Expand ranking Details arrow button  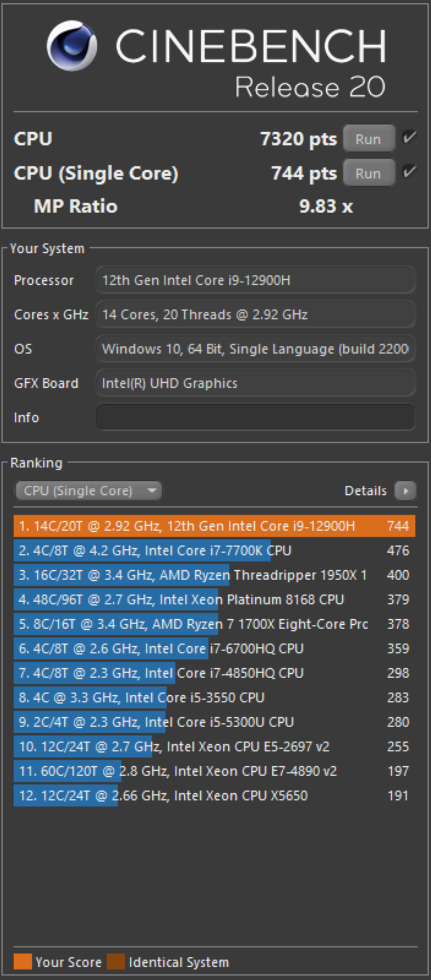pos(406,490)
